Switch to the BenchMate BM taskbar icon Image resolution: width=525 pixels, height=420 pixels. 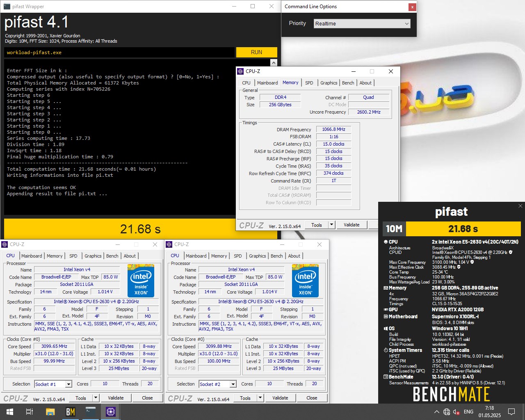[x=71, y=412]
